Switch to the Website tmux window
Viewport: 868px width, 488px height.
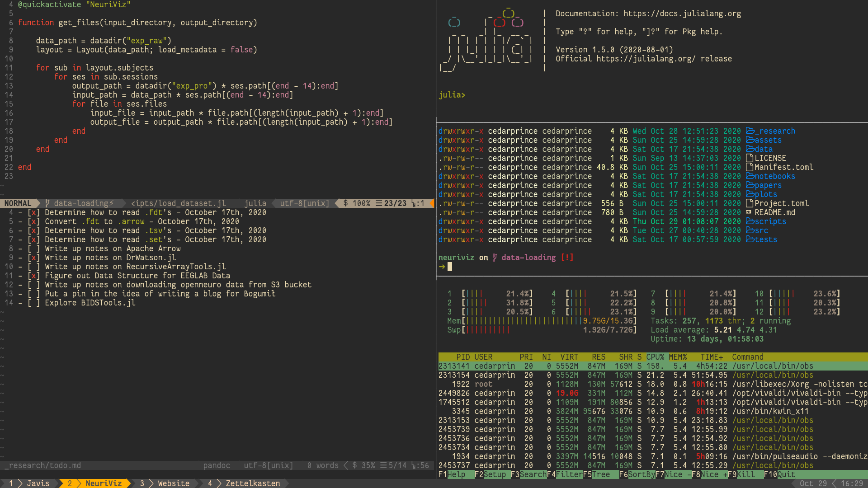click(x=173, y=483)
